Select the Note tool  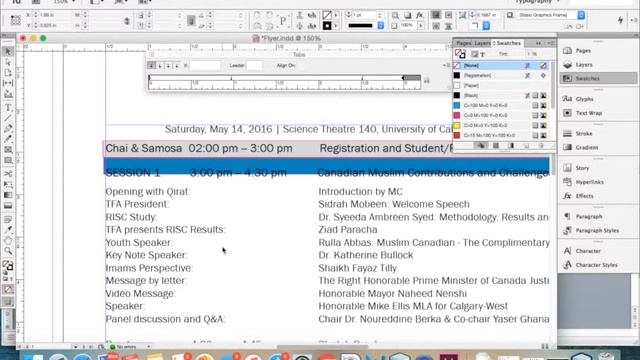(8, 220)
